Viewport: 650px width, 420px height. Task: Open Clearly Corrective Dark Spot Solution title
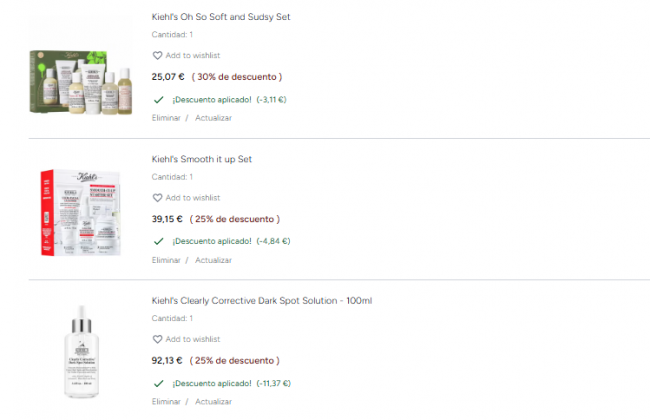[x=262, y=301]
